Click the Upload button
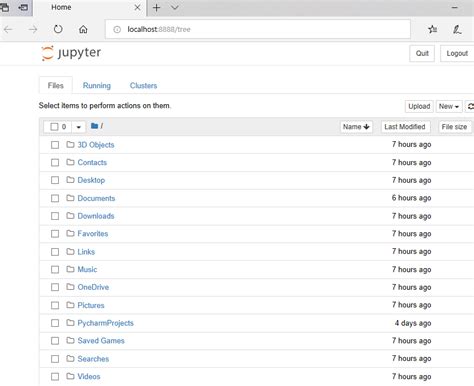 [419, 106]
